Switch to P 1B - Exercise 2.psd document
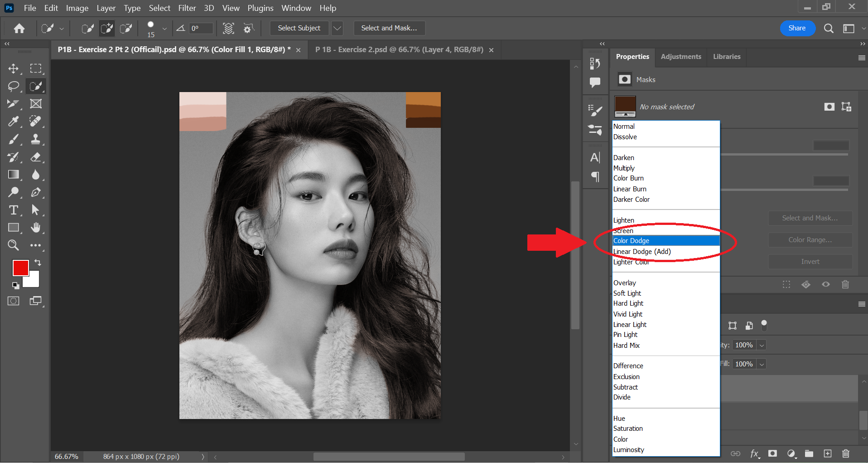The width and height of the screenshot is (868, 463). click(399, 49)
